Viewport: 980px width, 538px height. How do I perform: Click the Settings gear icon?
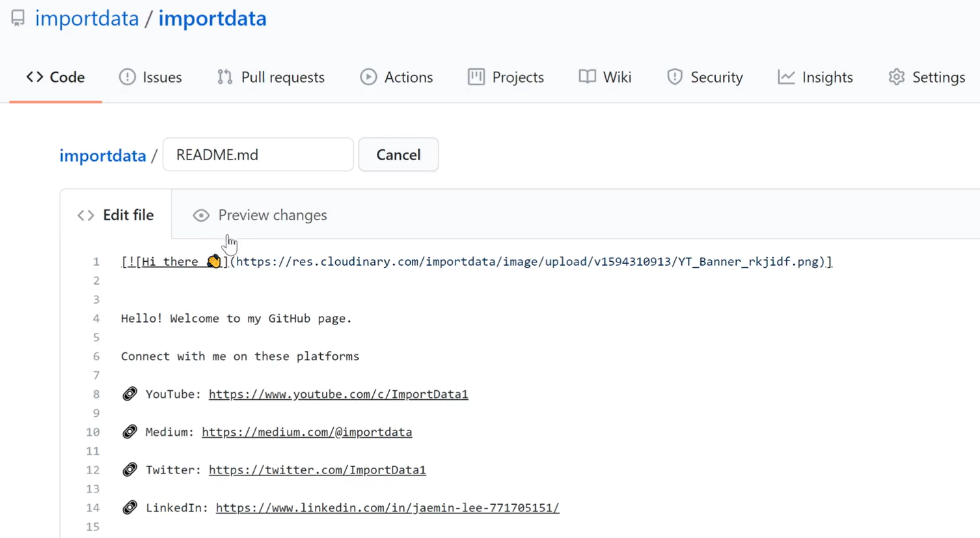click(897, 77)
